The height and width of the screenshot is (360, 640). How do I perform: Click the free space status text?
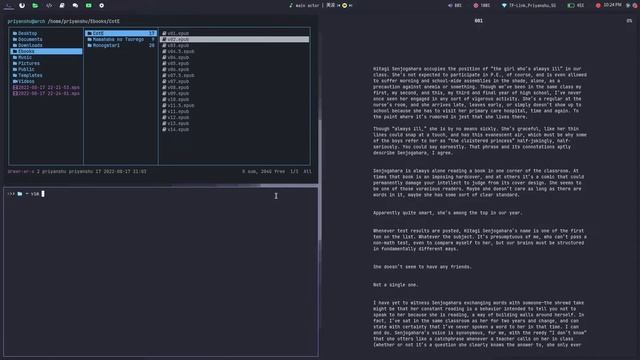[263, 171]
